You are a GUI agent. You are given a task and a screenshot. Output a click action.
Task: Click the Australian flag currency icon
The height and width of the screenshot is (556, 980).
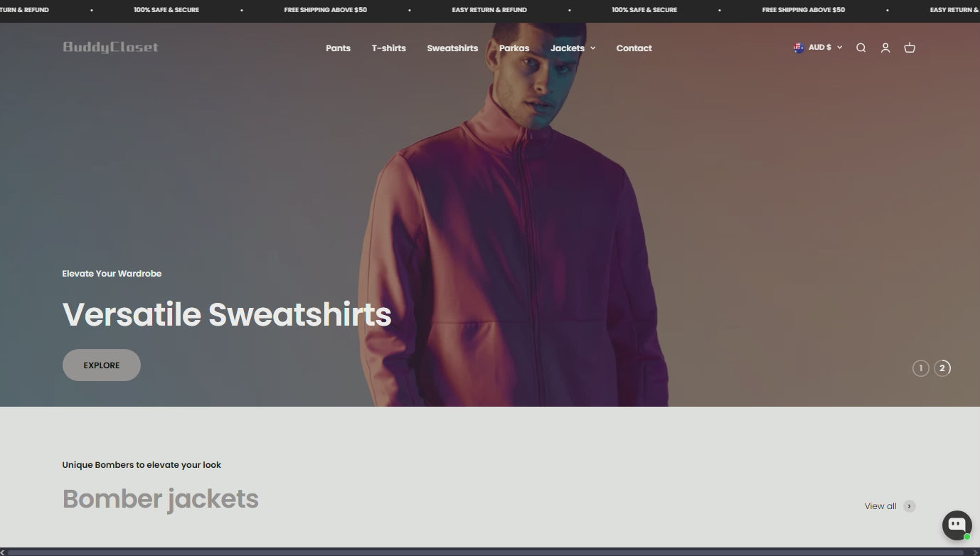click(799, 48)
